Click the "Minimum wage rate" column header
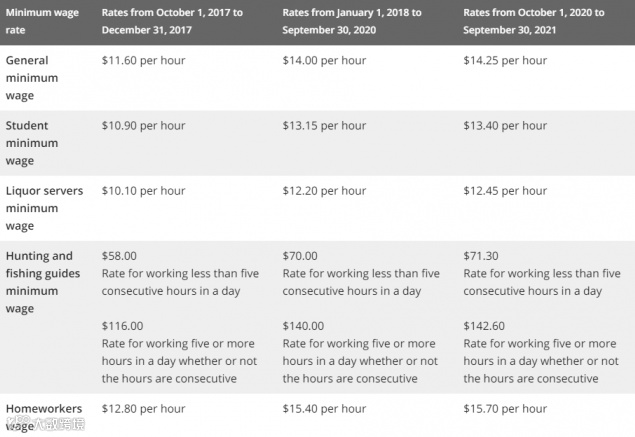Screen dimensions: 635x437 [x=42, y=21]
